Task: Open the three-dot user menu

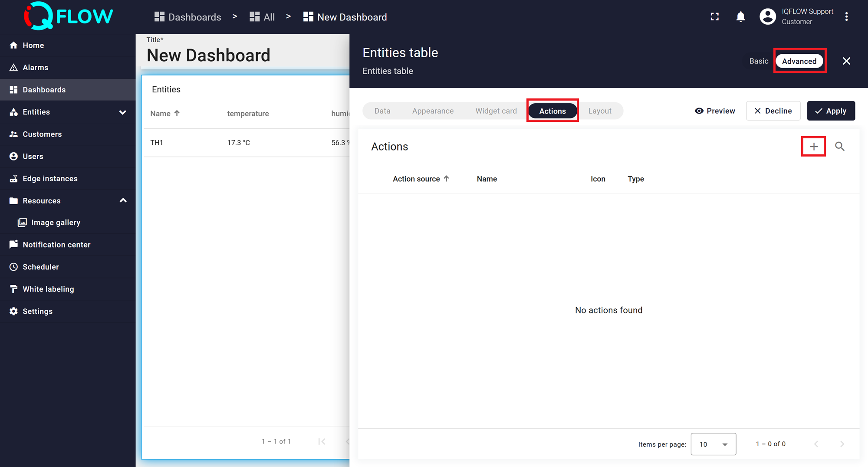Action: point(846,17)
